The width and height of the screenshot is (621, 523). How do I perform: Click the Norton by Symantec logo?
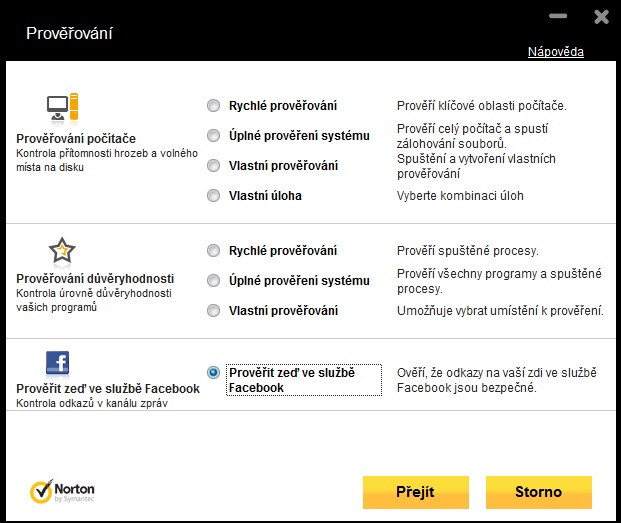point(62,491)
